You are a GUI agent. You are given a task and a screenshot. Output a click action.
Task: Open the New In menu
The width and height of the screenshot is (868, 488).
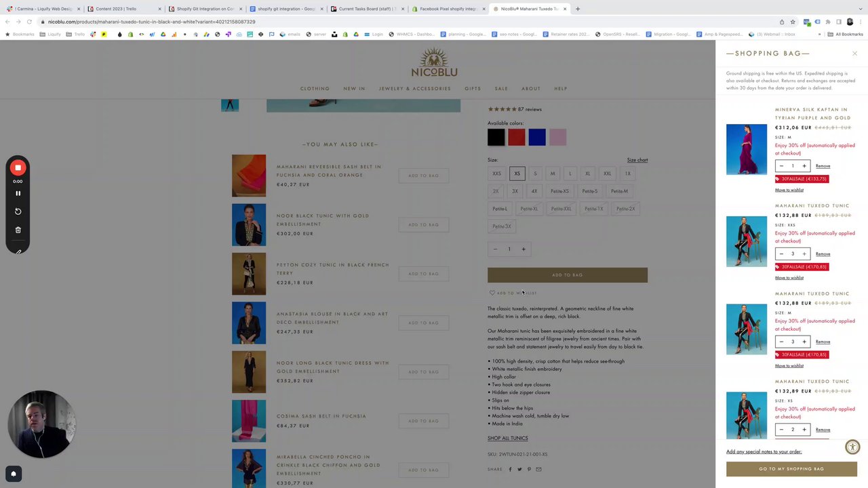click(x=354, y=89)
